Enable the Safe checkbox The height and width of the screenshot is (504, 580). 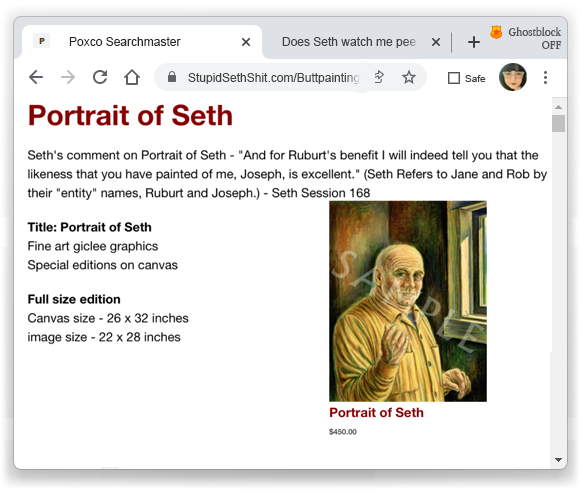(x=454, y=78)
